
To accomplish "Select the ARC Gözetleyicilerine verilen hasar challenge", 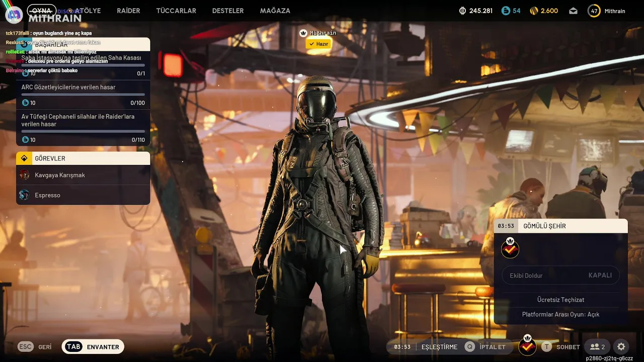I will (83, 95).
